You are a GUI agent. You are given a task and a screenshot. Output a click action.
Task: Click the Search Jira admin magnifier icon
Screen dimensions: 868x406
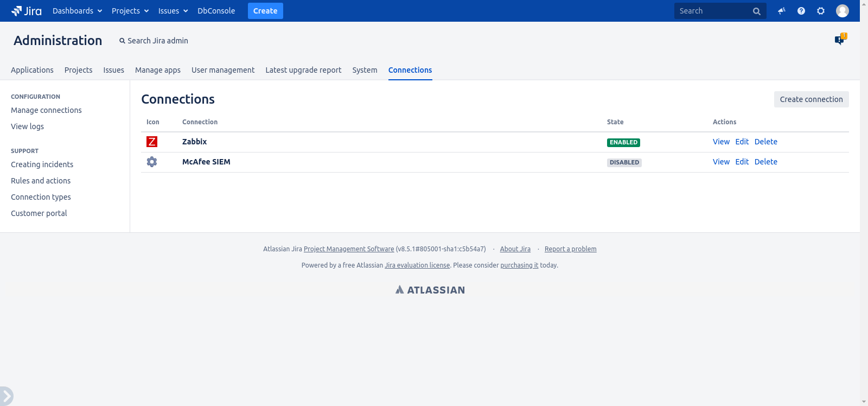pyautogui.click(x=122, y=41)
